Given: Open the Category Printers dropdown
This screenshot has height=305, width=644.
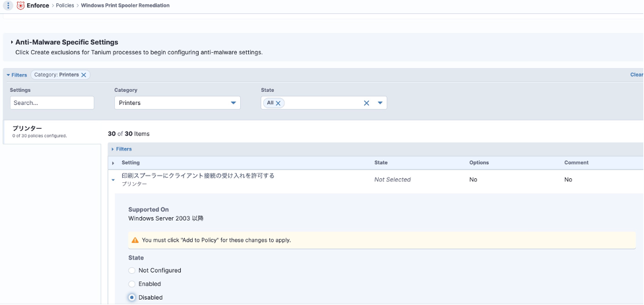Looking at the screenshot, I should tap(177, 103).
